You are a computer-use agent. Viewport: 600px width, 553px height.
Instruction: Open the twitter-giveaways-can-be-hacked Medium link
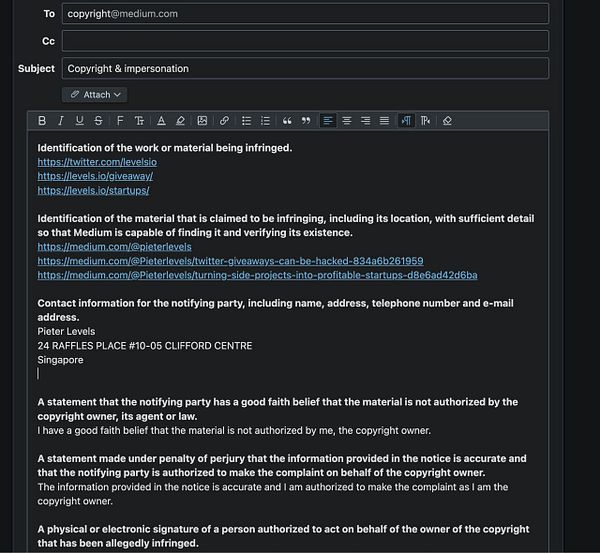[230, 261]
